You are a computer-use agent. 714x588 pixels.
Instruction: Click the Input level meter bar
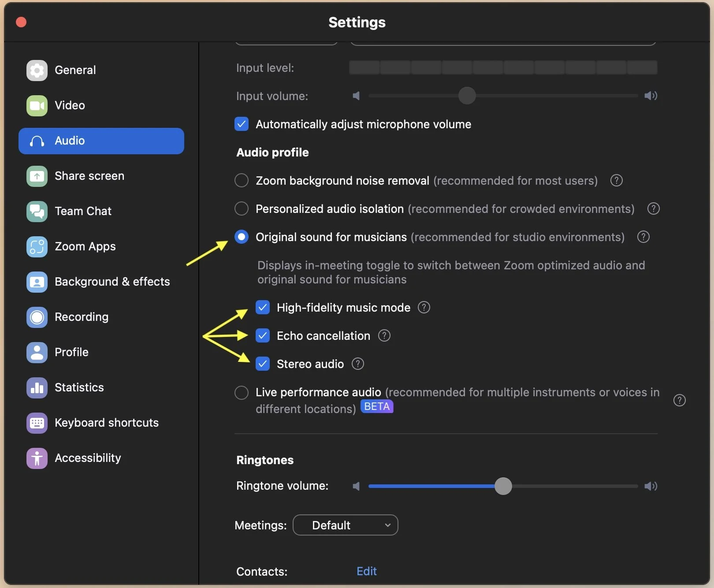tap(503, 67)
